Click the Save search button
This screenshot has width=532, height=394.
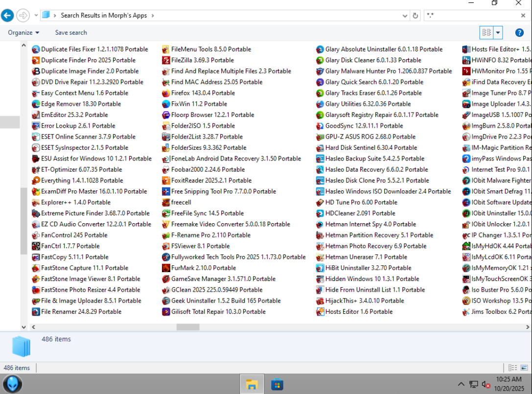71,33
